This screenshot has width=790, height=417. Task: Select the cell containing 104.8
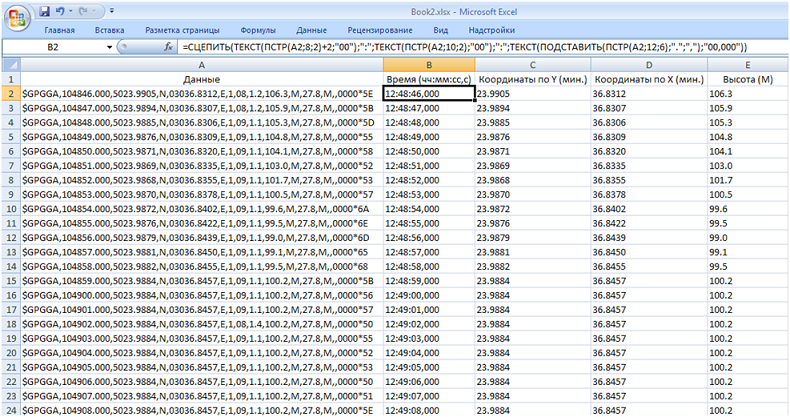(748, 137)
